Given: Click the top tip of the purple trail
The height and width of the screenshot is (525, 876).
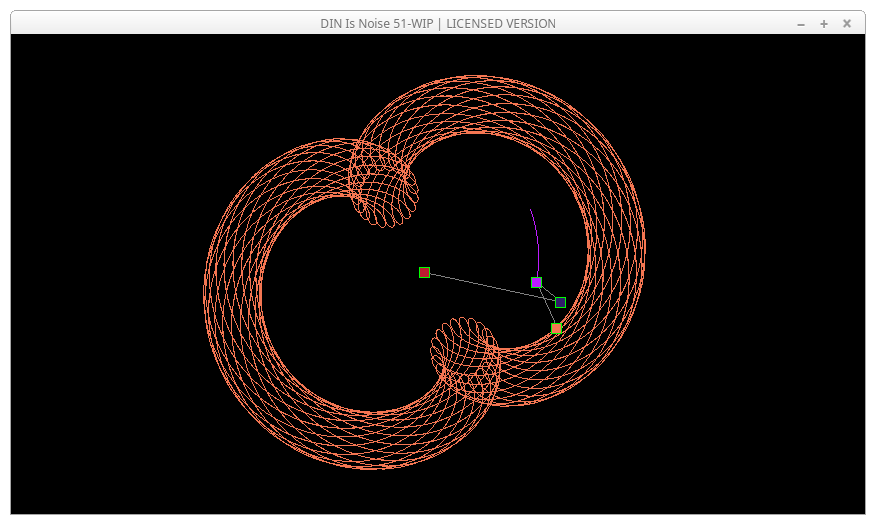Looking at the screenshot, I should (x=531, y=210).
